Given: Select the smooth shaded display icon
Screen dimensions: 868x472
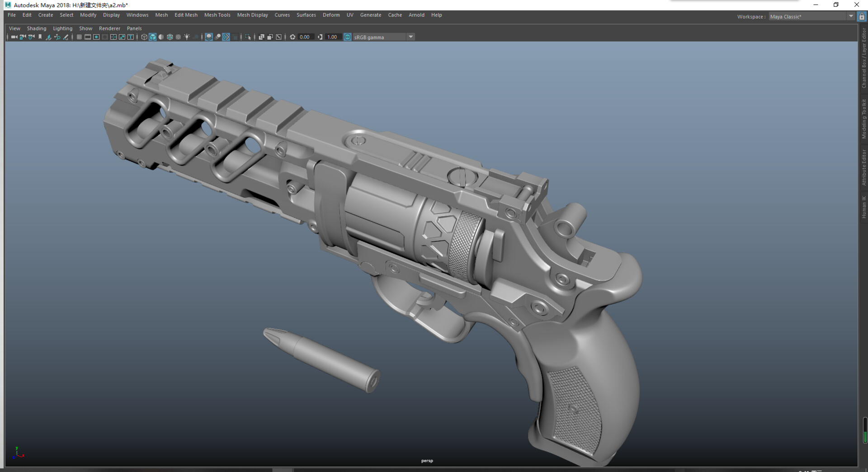Looking at the screenshot, I should pos(153,37).
